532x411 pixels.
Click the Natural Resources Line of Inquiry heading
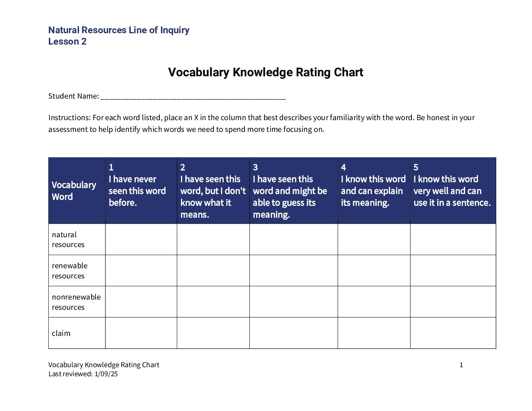[x=119, y=30]
